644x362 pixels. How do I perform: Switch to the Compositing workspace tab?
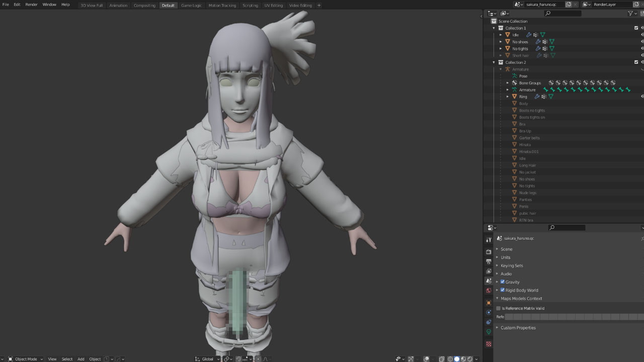point(144,5)
